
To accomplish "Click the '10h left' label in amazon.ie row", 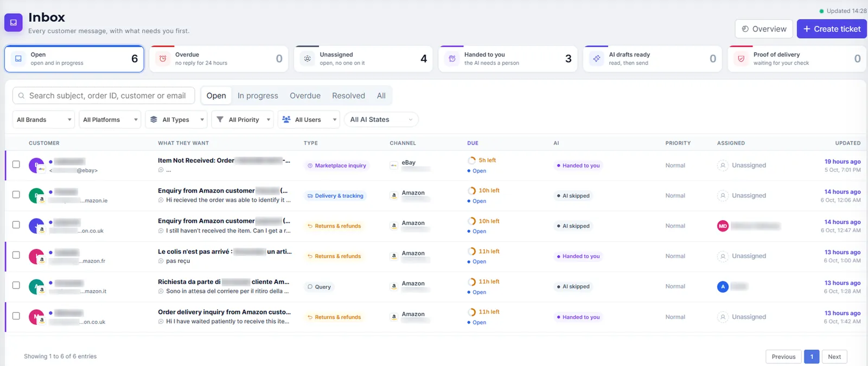I will coord(489,191).
